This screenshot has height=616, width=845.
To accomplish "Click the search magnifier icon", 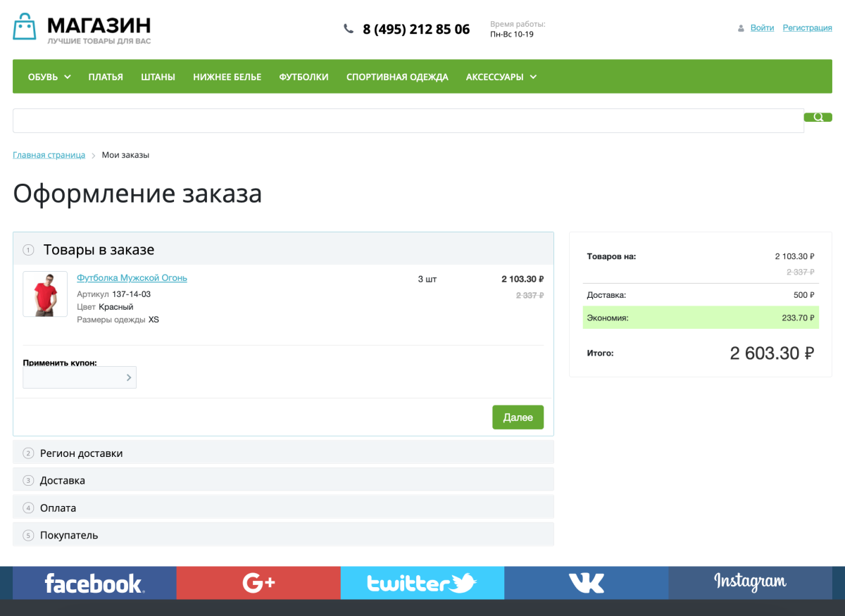I will click(817, 117).
